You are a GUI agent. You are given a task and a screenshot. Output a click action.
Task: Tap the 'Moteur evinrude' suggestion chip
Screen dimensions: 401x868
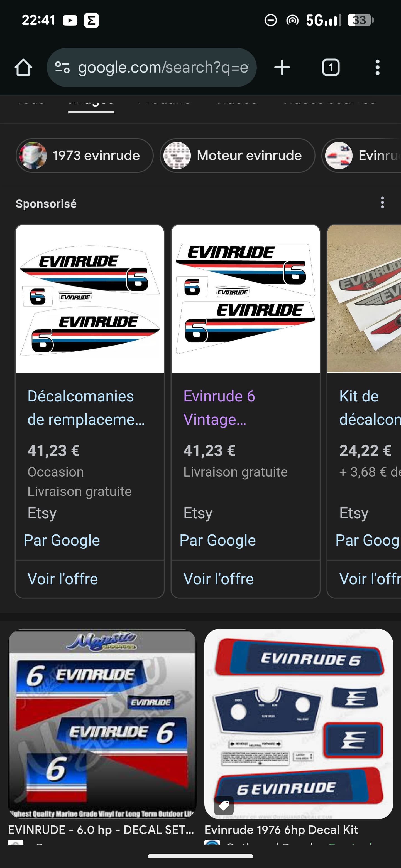click(238, 155)
